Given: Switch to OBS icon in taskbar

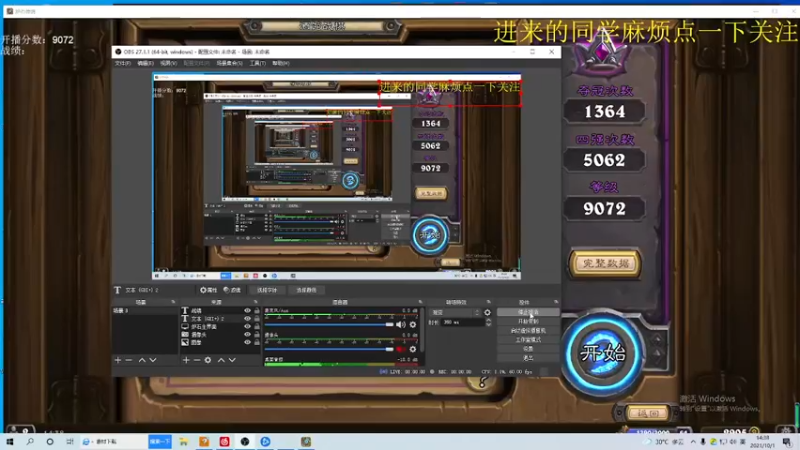Looking at the screenshot, I should point(245,442).
